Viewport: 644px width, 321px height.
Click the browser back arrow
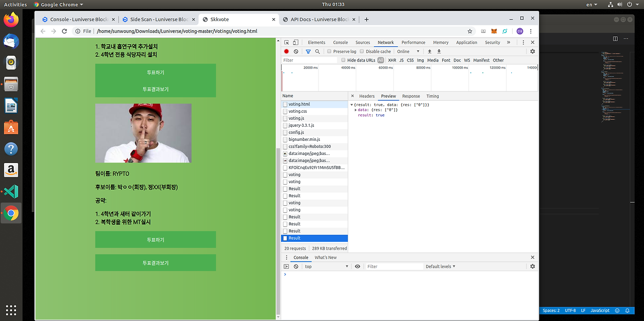(43, 31)
